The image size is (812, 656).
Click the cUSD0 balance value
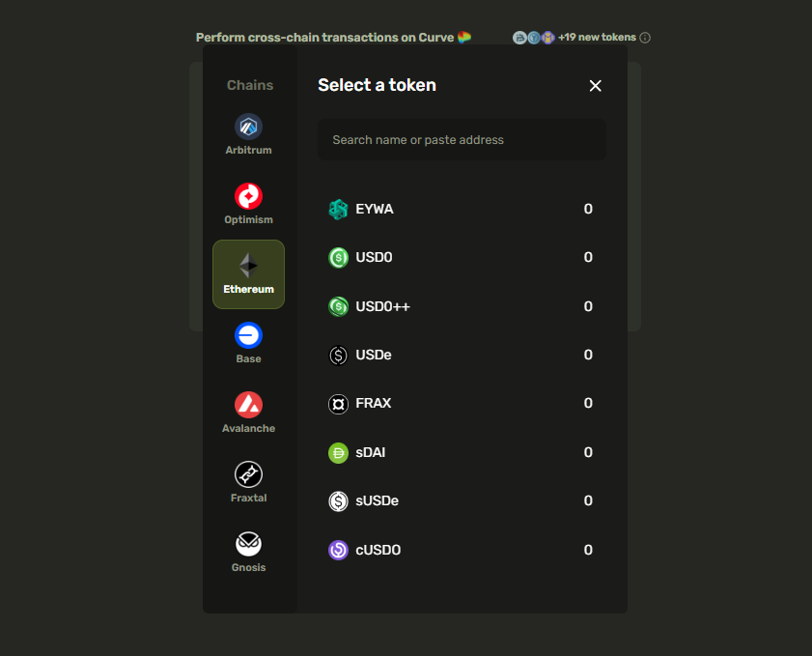coord(588,550)
